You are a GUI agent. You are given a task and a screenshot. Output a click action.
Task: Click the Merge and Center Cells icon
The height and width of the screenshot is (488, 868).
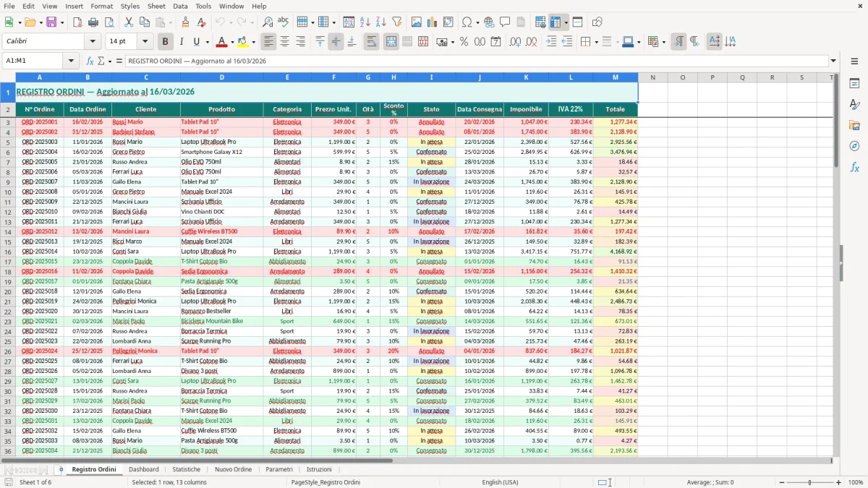(x=391, y=42)
